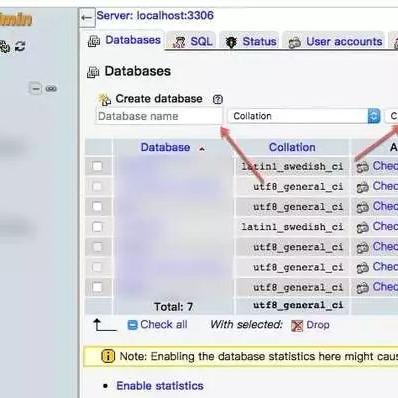Click the yellow note info icon
Screen dimensions: 398x398
[x=108, y=356]
